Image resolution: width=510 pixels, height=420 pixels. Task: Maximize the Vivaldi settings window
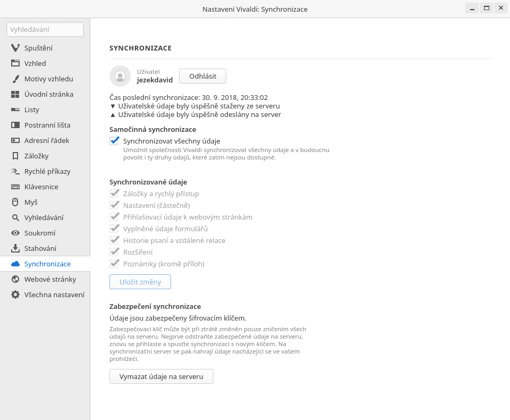pyautogui.click(x=487, y=8)
